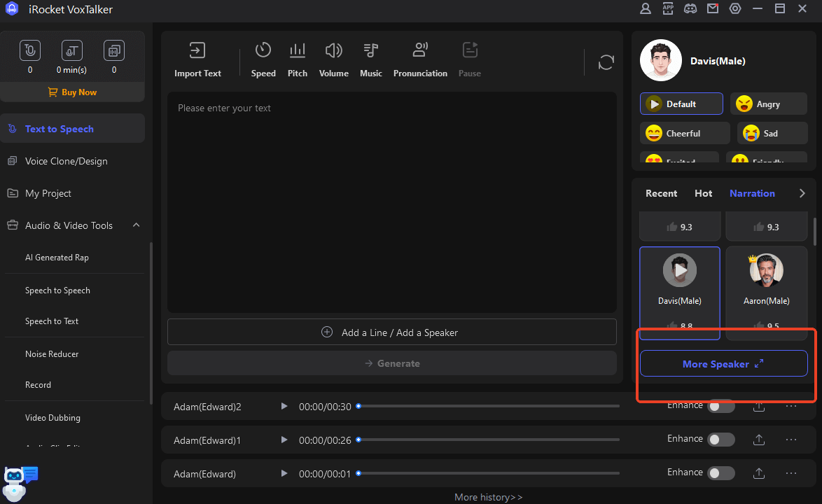Show more voice category tabs with arrow
This screenshot has height=504, width=822.
point(802,193)
